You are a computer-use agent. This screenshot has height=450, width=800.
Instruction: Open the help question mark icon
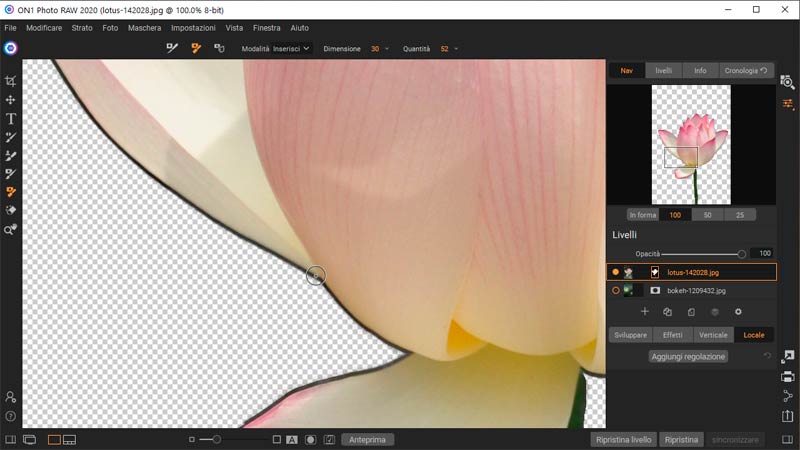click(x=10, y=416)
